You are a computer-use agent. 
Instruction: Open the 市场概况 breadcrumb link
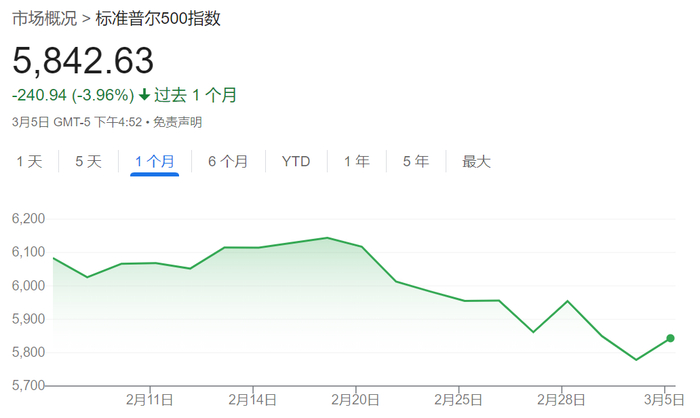tap(44, 19)
